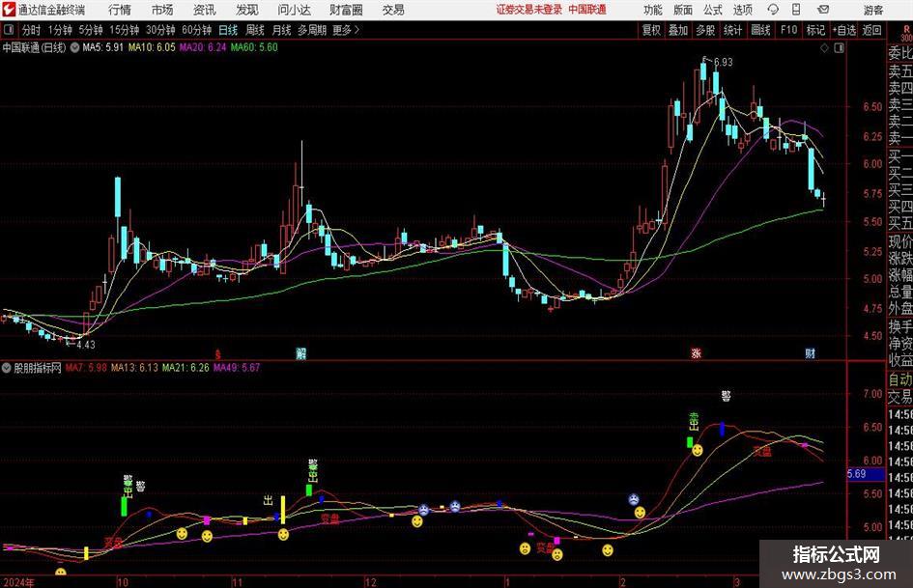913x588 pixels.
Task: Click the MA10: 6.05 value label
Action: tap(152, 47)
